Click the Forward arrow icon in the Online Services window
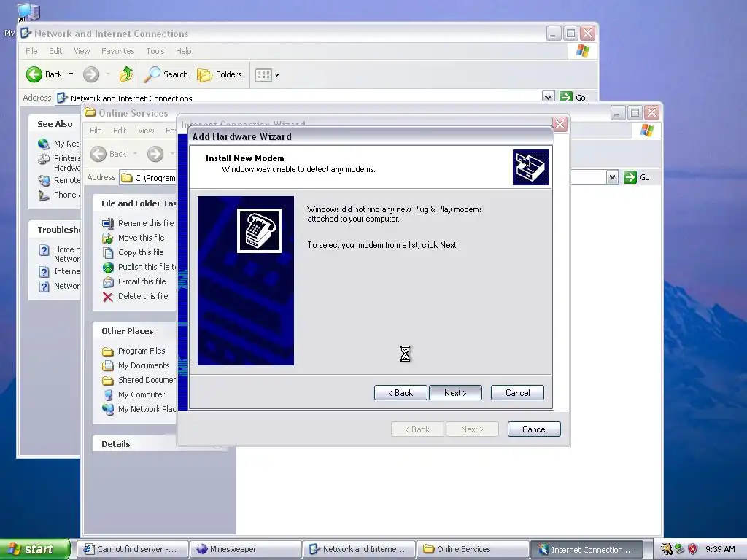The height and width of the screenshot is (560, 747). tap(155, 154)
